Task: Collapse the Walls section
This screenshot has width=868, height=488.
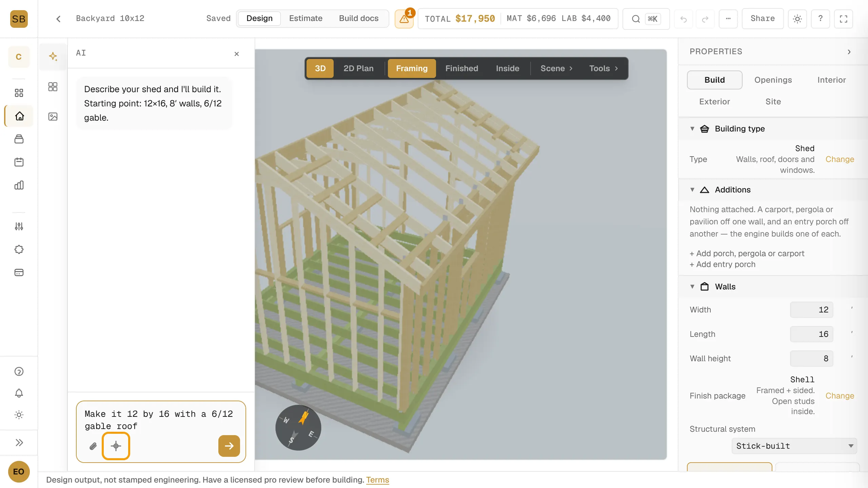Action: point(692,287)
